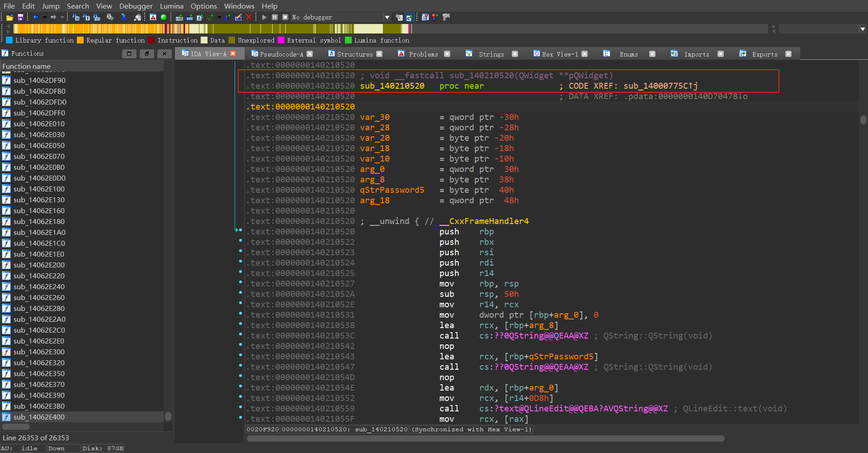The height and width of the screenshot is (453, 868).
Task: Click the Jump back blue arrow
Action: click(x=36, y=17)
